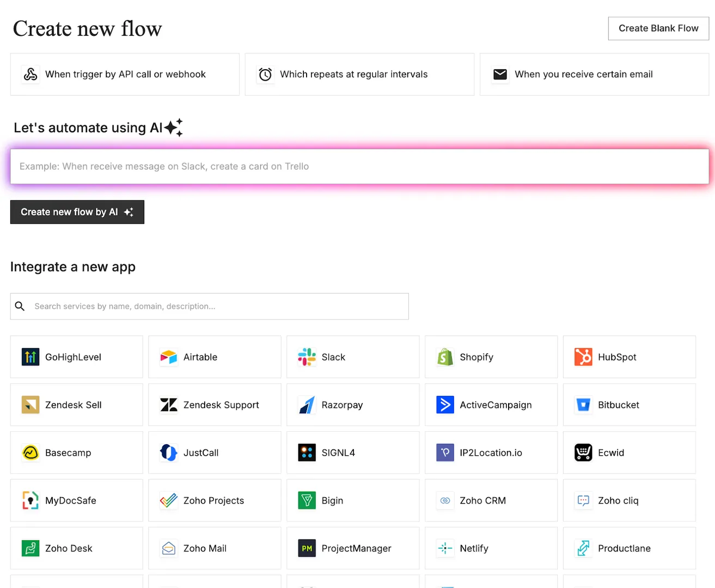The image size is (715, 588).
Task: Open the ProjectManager label
Action: 356,549
